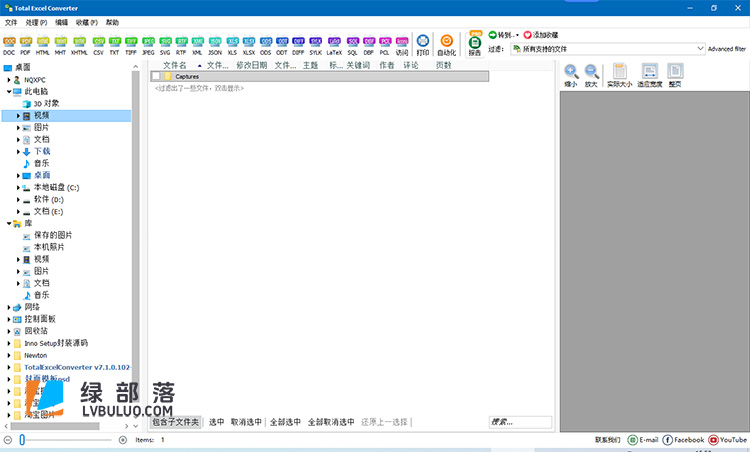Convert to LaTeX icon

(x=334, y=45)
